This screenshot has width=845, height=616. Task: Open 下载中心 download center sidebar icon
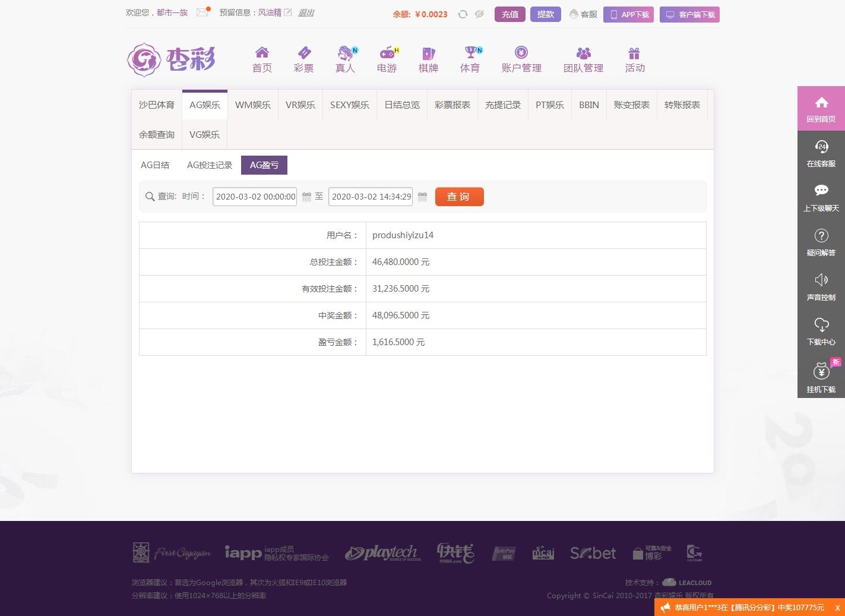click(x=821, y=331)
